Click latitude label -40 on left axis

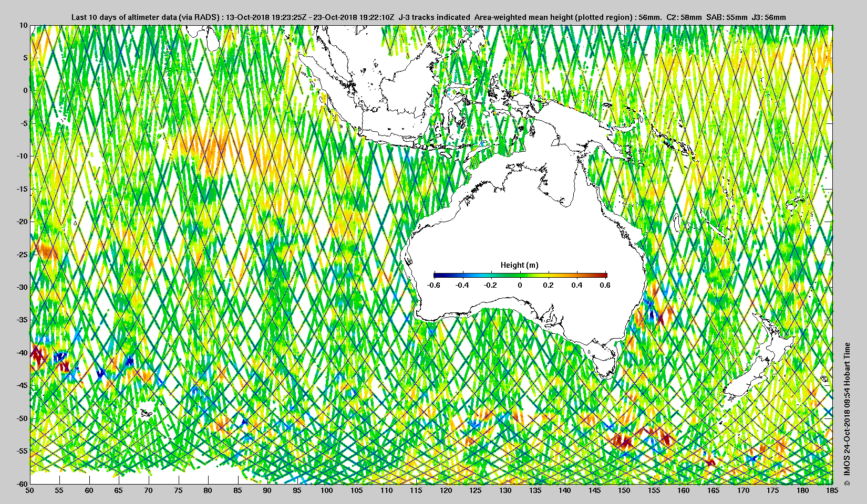coord(22,353)
